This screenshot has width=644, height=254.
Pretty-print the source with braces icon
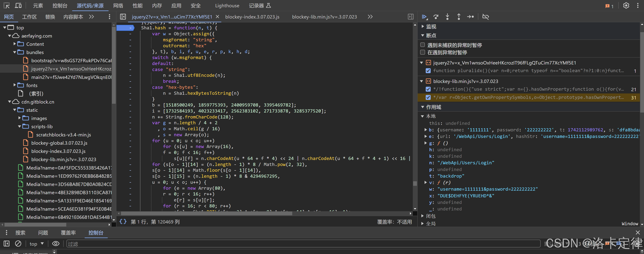123,221
